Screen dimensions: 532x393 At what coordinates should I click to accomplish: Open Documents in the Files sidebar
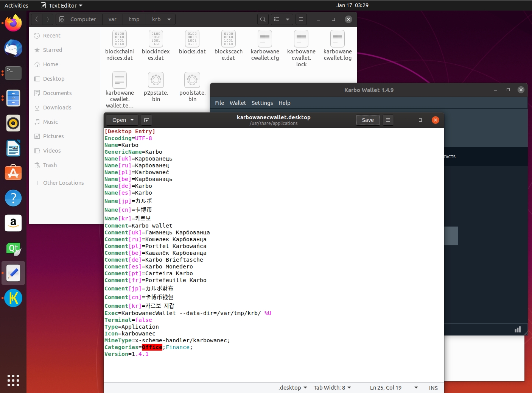(64, 93)
